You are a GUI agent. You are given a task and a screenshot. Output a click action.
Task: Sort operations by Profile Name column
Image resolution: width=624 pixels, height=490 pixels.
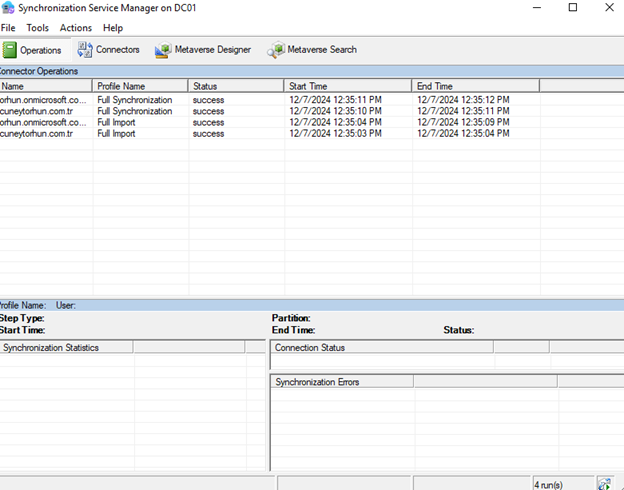click(140, 87)
